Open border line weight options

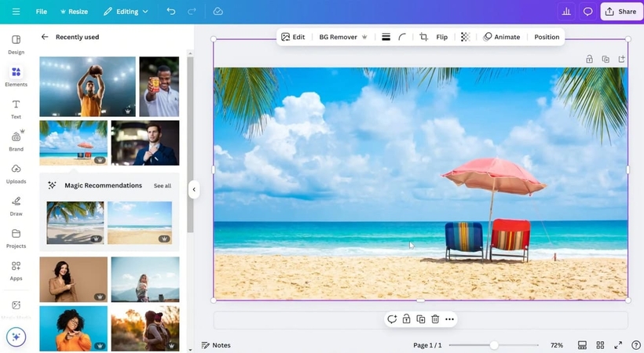(386, 37)
